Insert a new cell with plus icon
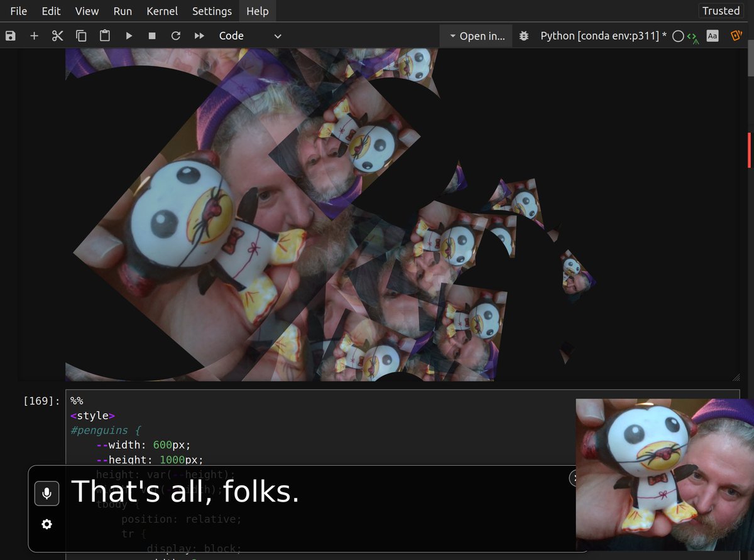 [x=34, y=36]
